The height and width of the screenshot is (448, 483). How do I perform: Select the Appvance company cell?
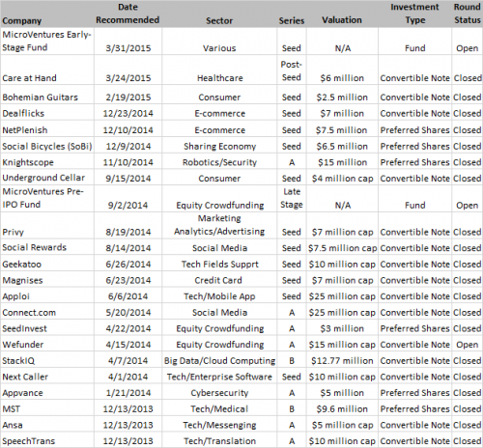(x=47, y=393)
